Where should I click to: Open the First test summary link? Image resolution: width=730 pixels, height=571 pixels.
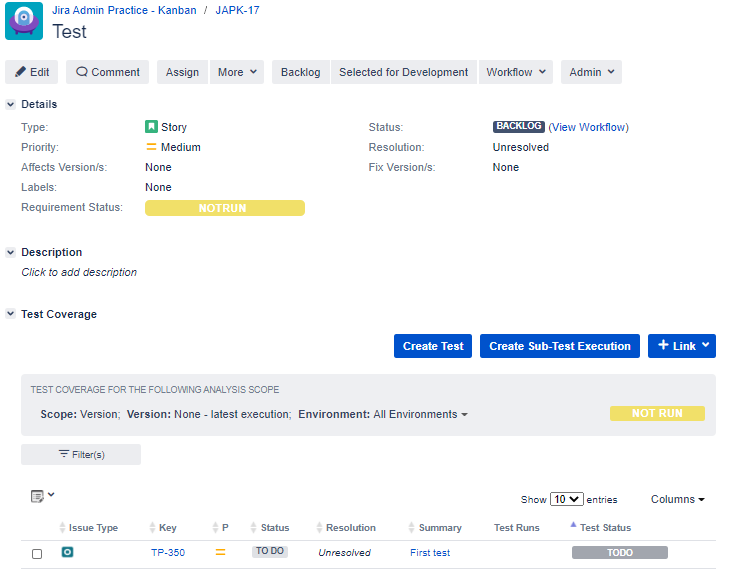pyautogui.click(x=430, y=553)
